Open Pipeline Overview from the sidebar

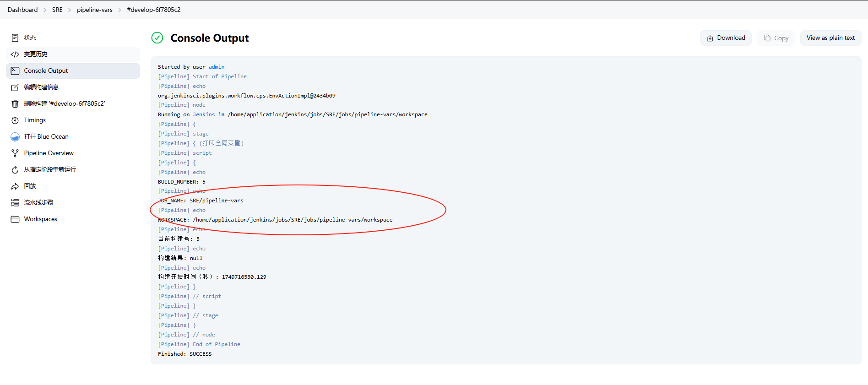point(49,153)
